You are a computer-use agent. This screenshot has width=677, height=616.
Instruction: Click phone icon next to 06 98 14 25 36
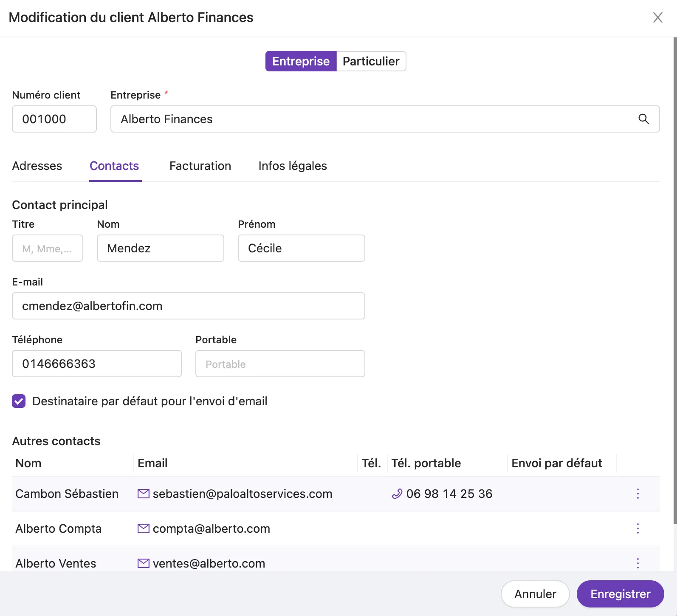point(397,494)
